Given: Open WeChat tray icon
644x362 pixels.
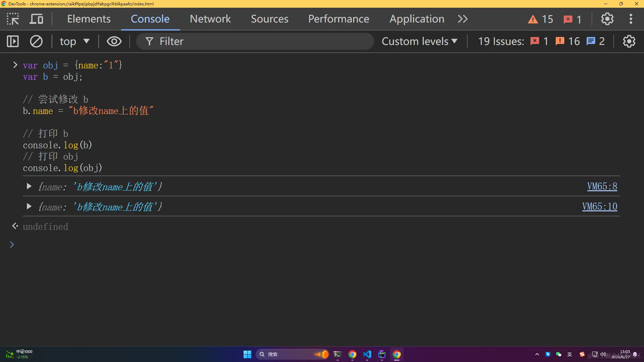Looking at the screenshot, I should (x=559, y=354).
